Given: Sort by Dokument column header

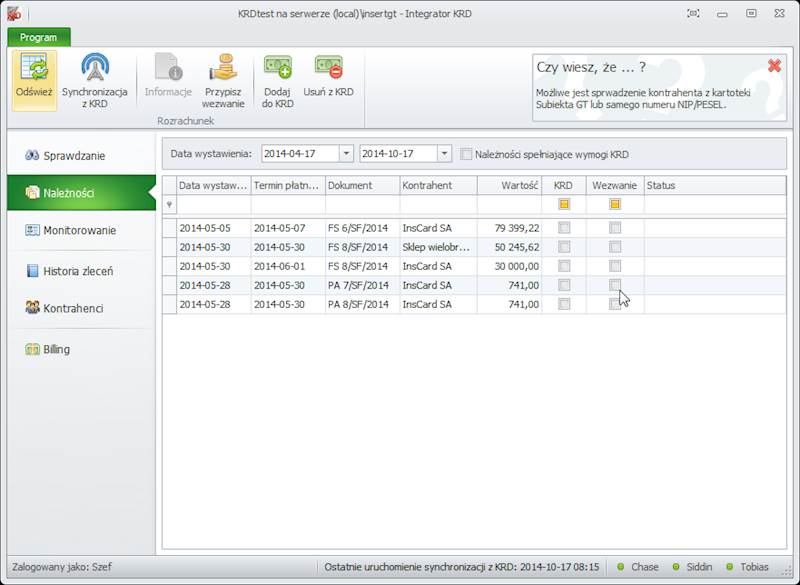Looking at the screenshot, I should [363, 186].
